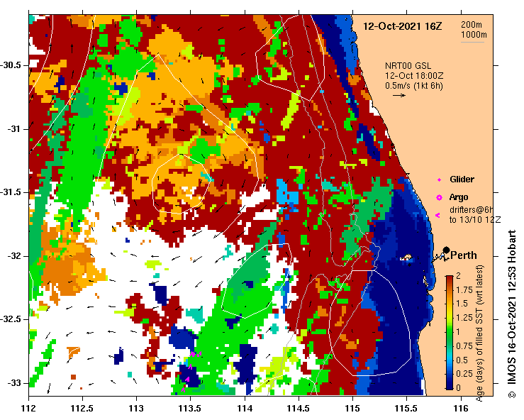Click the latitude label -33

(13, 383)
